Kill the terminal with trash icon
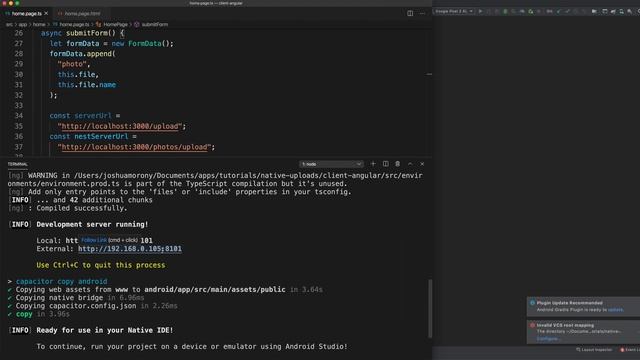Viewport: 640px width, 360px height. coord(398,164)
